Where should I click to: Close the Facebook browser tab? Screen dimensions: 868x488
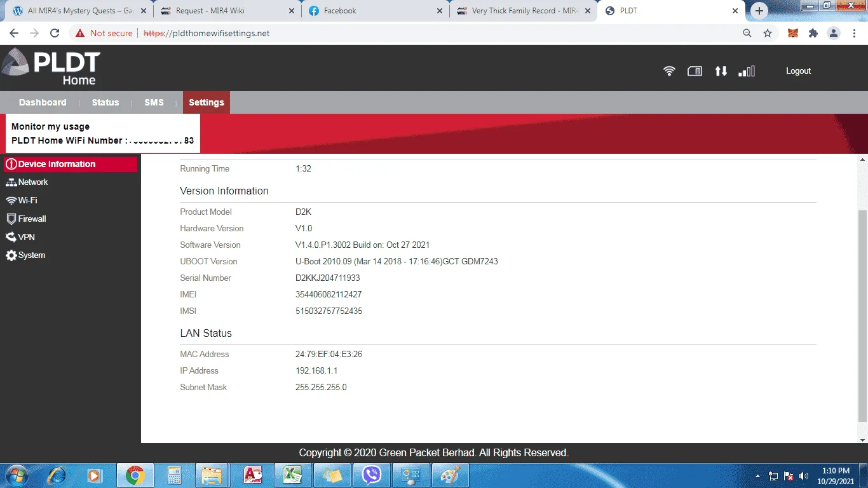439,11
